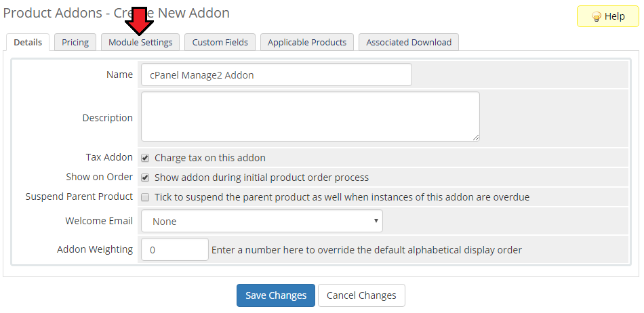Viewport: 644px width, 313px height.
Task: Click inside the Description text area
Action: pos(310,117)
